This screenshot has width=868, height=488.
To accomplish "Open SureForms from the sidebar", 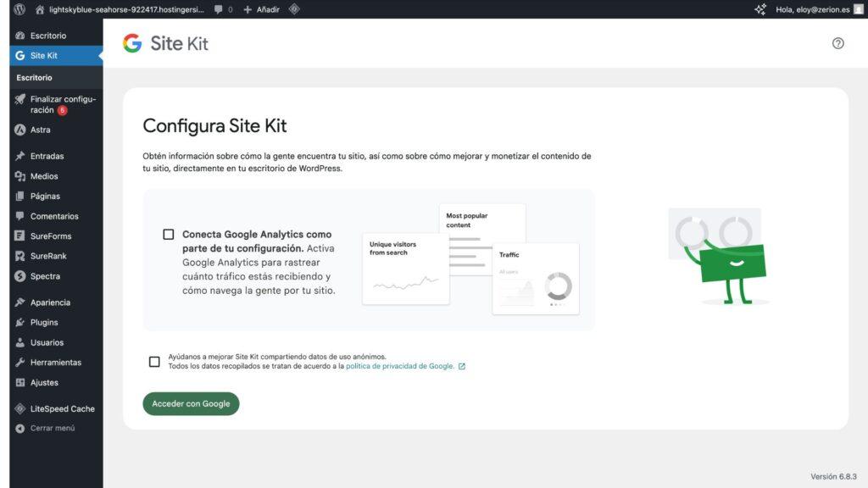I will [49, 236].
